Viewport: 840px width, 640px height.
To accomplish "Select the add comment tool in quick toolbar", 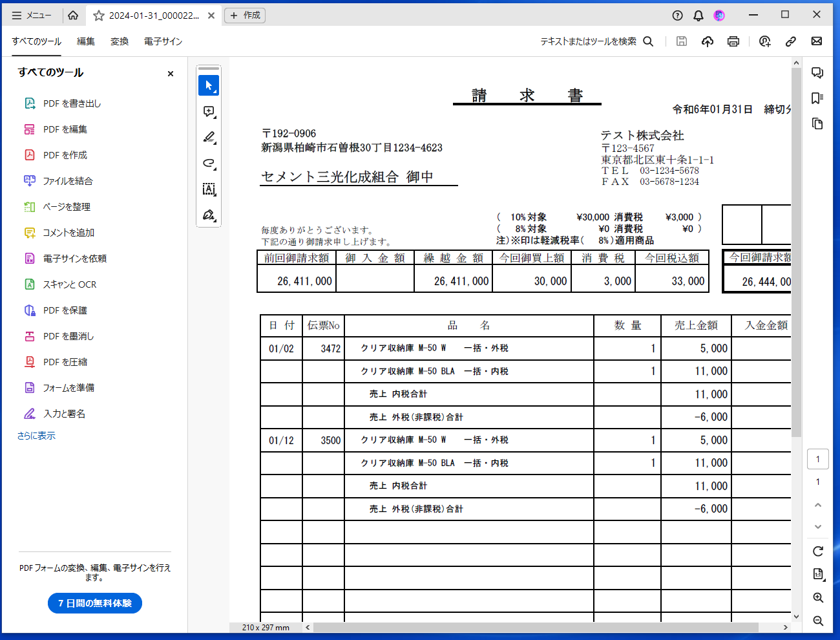I will point(209,111).
